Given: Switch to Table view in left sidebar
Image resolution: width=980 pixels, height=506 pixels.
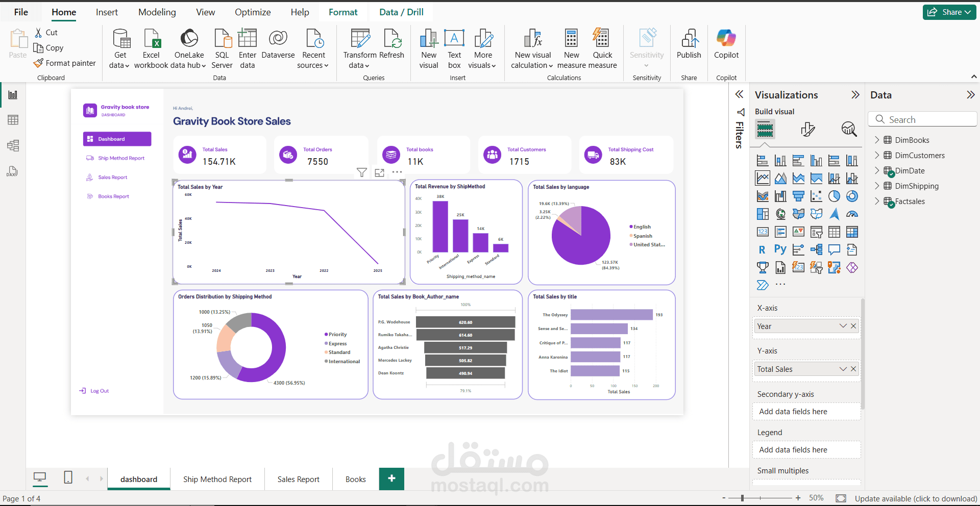Looking at the screenshot, I should point(13,120).
